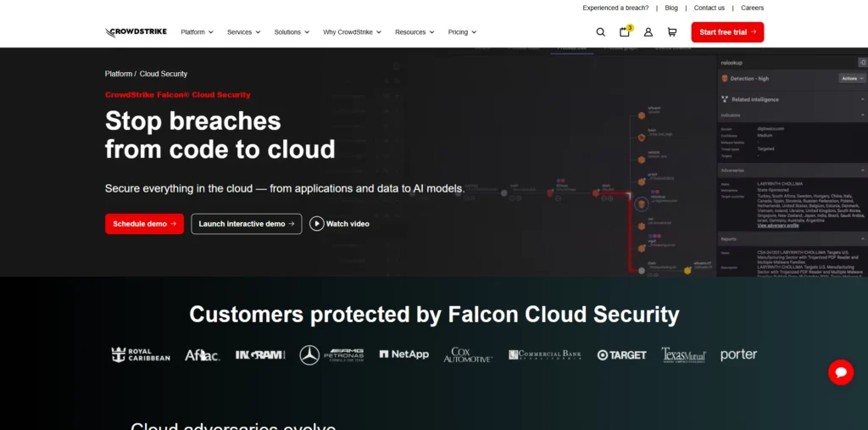Click Start free trial button

[x=727, y=32]
